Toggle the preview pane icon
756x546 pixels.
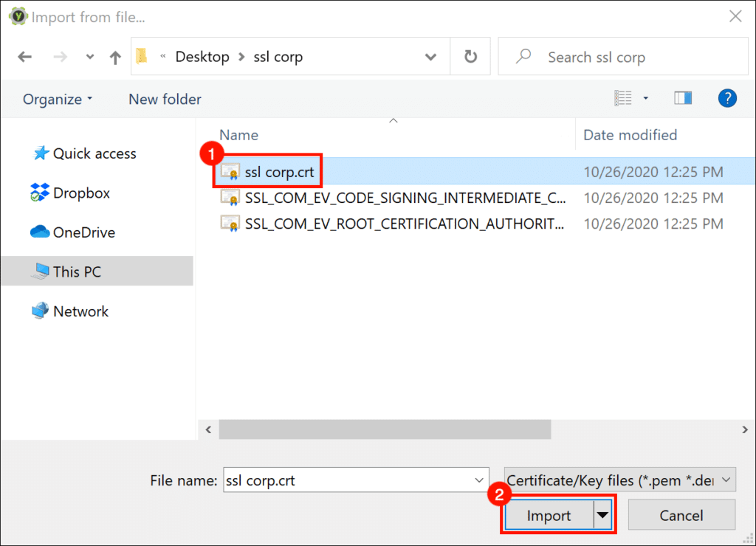683,98
